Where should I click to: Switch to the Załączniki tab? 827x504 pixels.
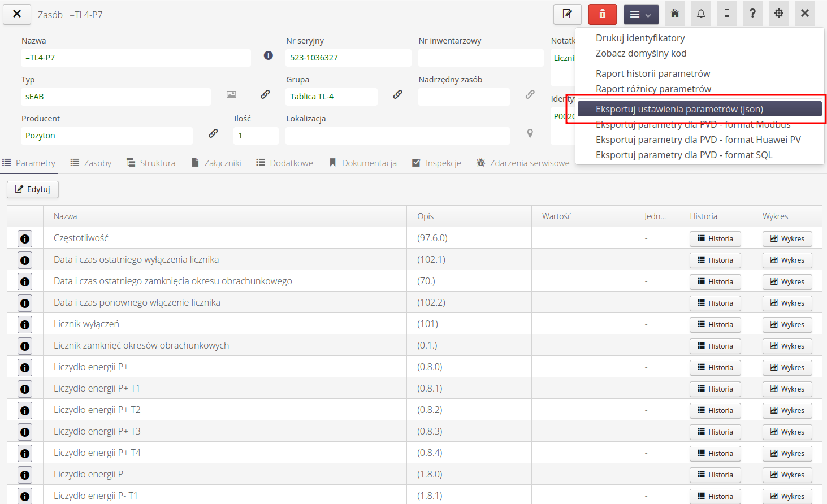tap(217, 163)
